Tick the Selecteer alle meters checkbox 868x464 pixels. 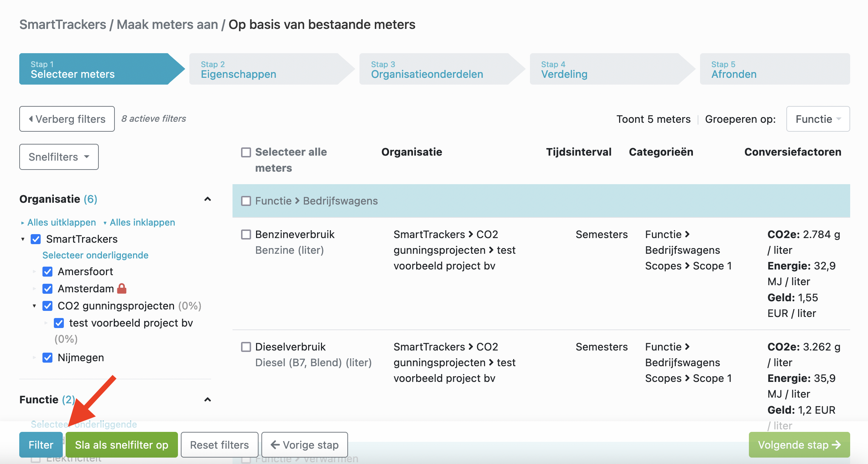pos(246,152)
